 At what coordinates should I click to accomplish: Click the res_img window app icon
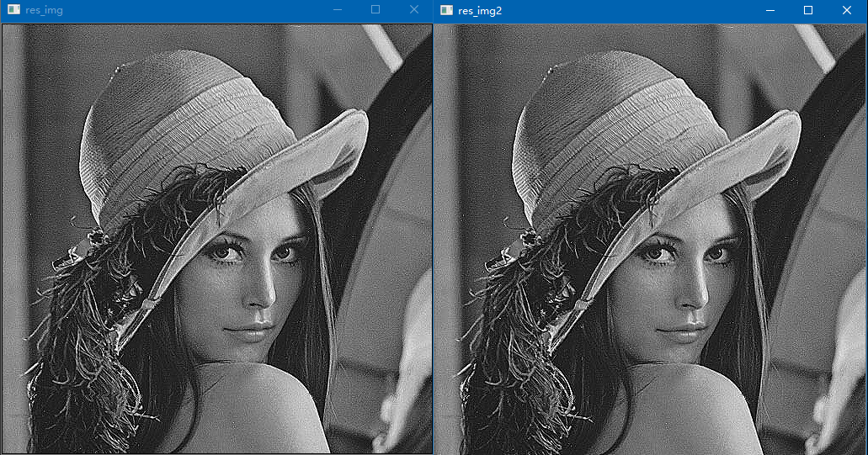click(13, 10)
